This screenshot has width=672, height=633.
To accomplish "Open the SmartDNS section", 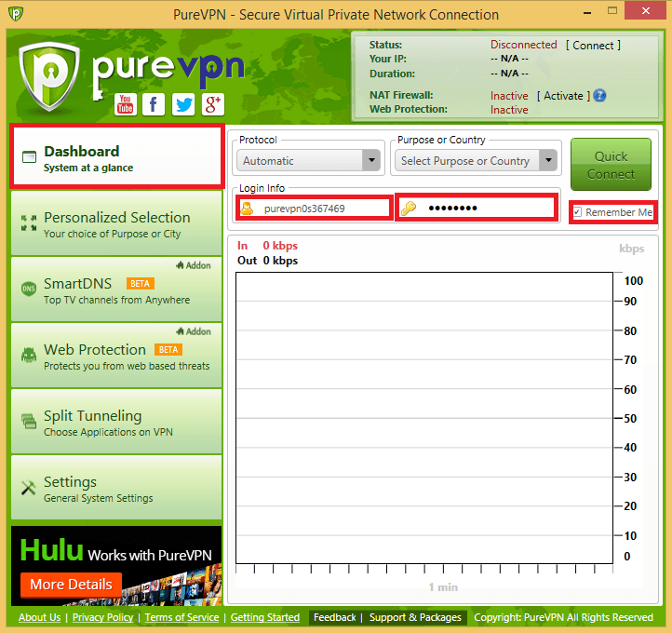I will pyautogui.click(x=116, y=290).
